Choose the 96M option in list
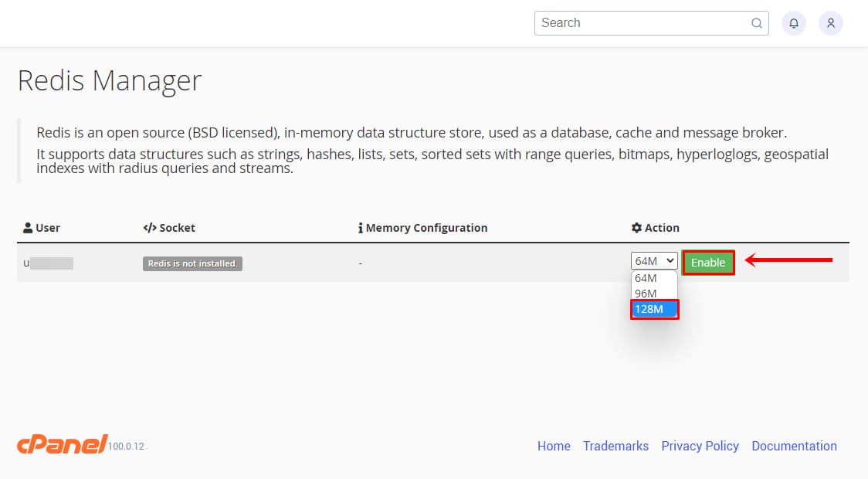 tap(654, 294)
